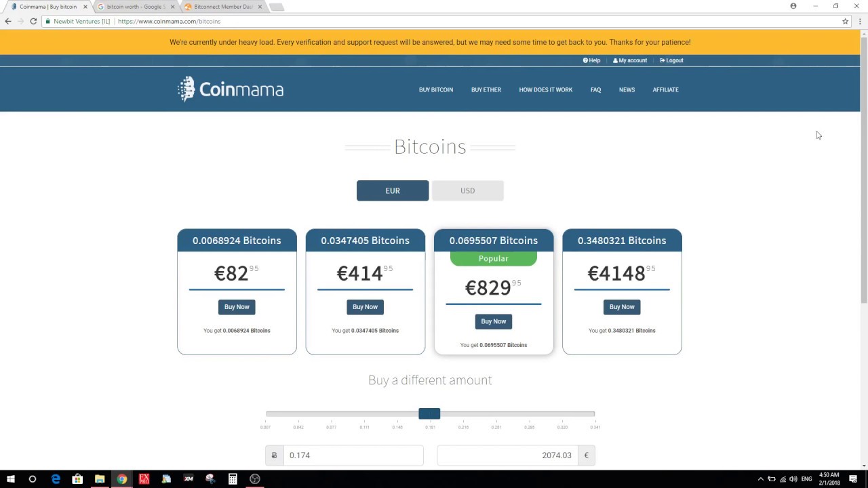Open File Explorer from taskbar
This screenshot has height=488, width=868.
point(100,479)
